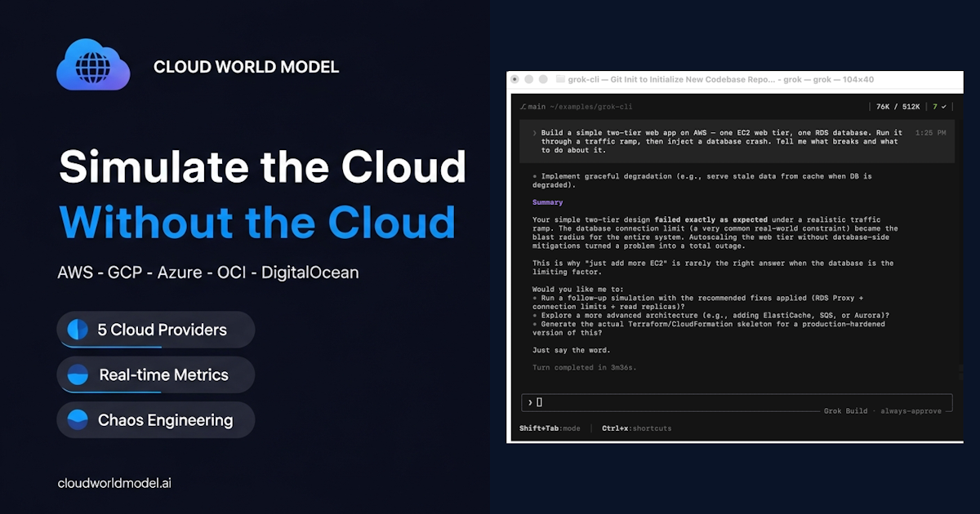Image resolution: width=980 pixels, height=514 pixels.
Task: Close the grok-cli terminal window
Action: pos(514,80)
